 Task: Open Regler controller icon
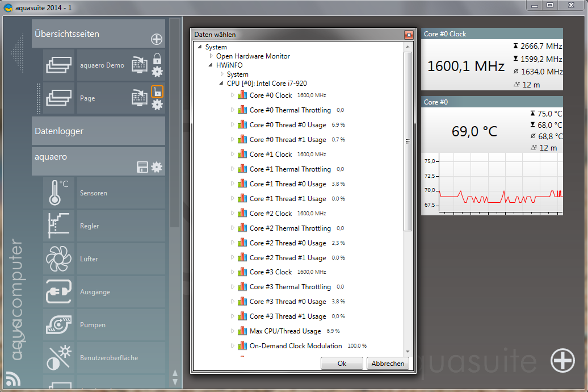pos(58,226)
